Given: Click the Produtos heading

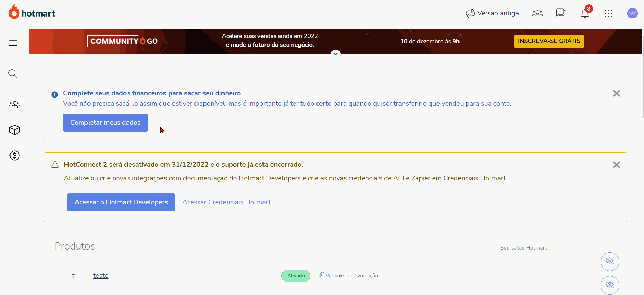Looking at the screenshot, I should (x=75, y=246).
